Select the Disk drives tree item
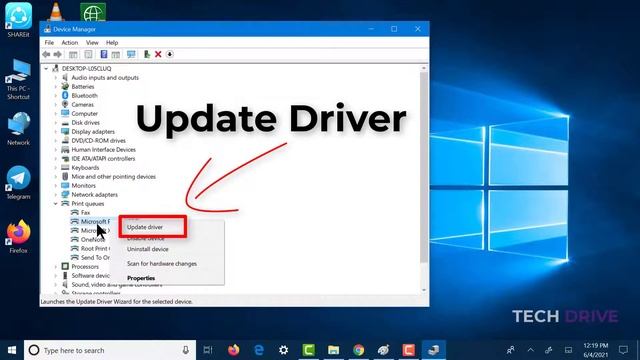Screen dimensions: 640x360 pyautogui.click(x=85, y=122)
